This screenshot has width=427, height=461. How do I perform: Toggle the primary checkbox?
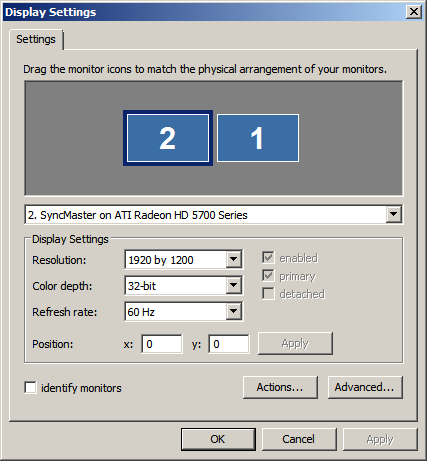tap(268, 276)
